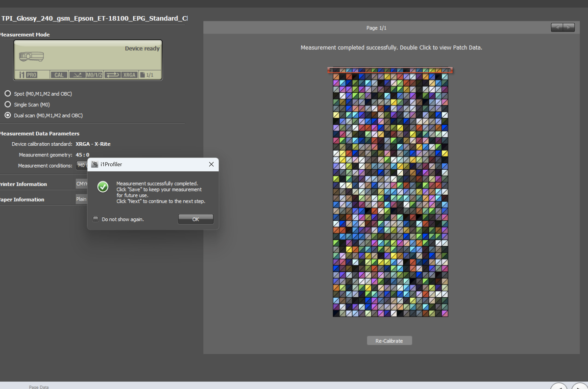Click the 'Measurement geometry:' label

46,155
